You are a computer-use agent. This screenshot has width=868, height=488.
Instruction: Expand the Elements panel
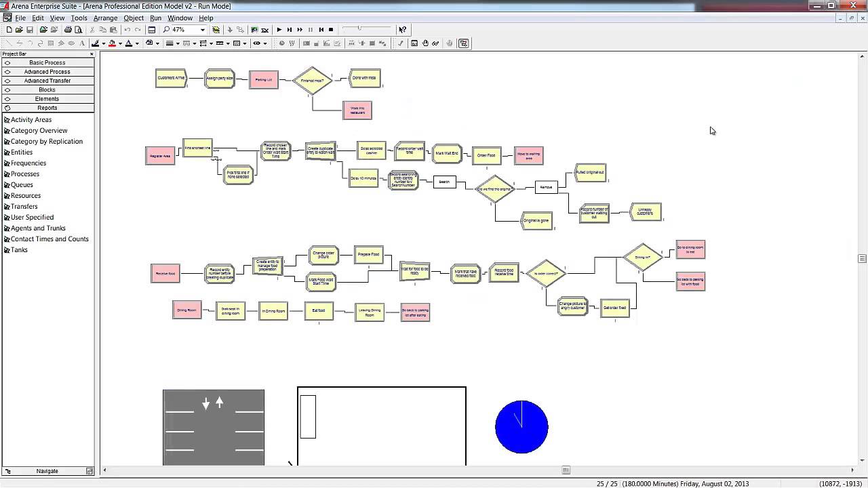click(x=47, y=99)
